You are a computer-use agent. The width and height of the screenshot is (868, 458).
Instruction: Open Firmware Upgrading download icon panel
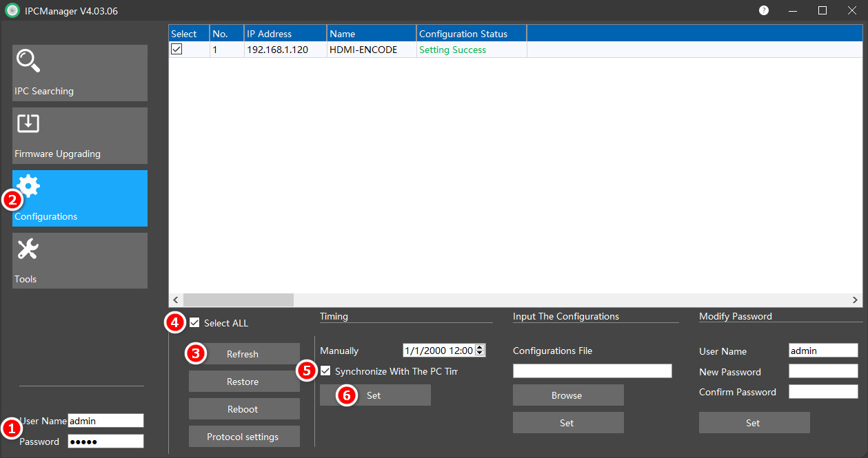[x=80, y=136]
